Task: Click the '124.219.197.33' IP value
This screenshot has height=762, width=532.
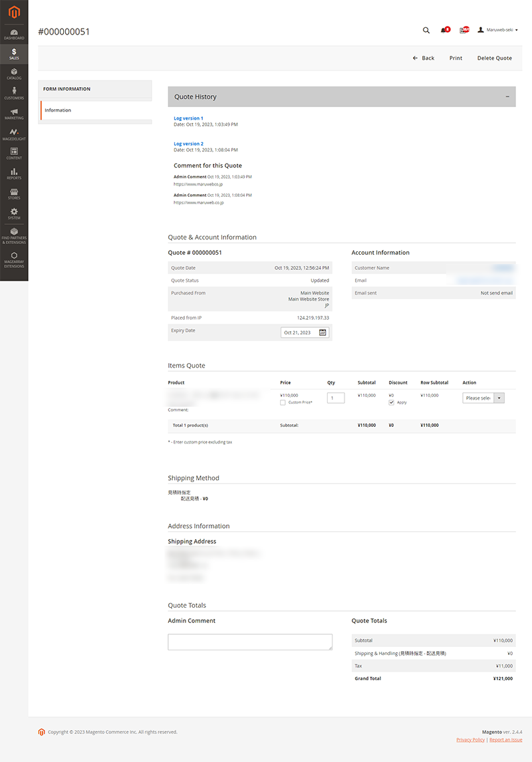Action: tap(313, 318)
